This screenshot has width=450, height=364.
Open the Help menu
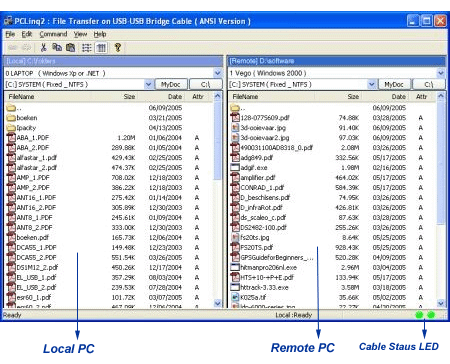coord(100,34)
